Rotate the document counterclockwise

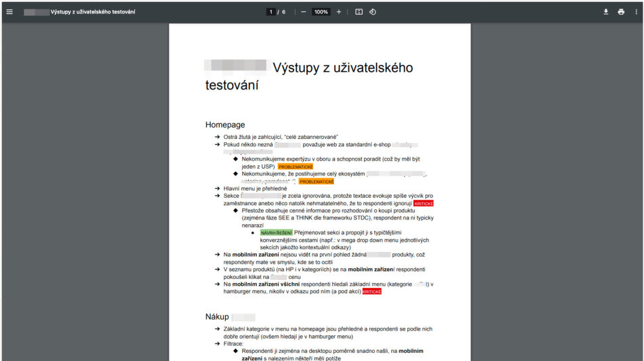click(373, 12)
